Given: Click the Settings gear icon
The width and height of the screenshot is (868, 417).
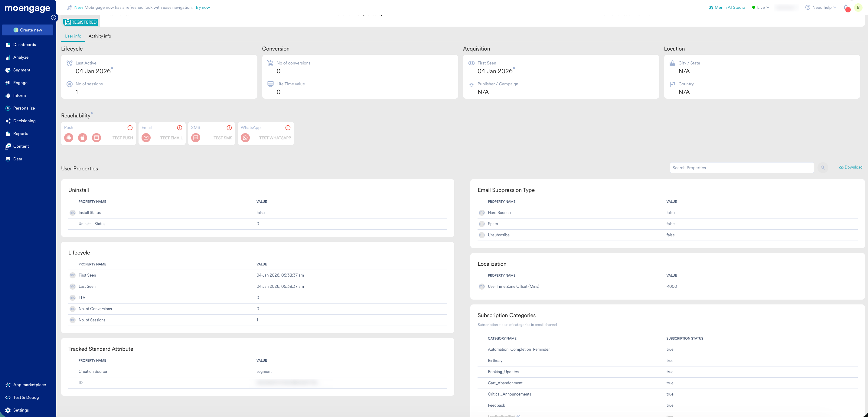Looking at the screenshot, I should tap(8, 410).
